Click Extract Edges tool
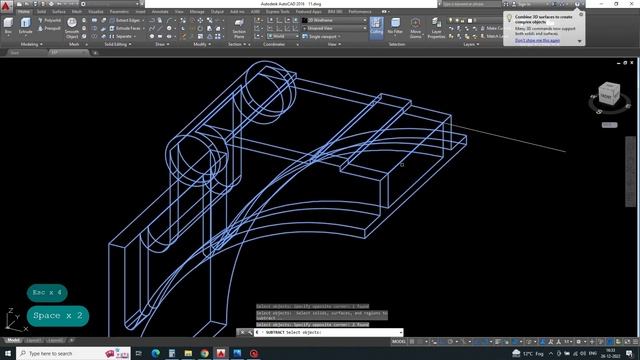Screen dimensions: 640x360 tap(125, 20)
